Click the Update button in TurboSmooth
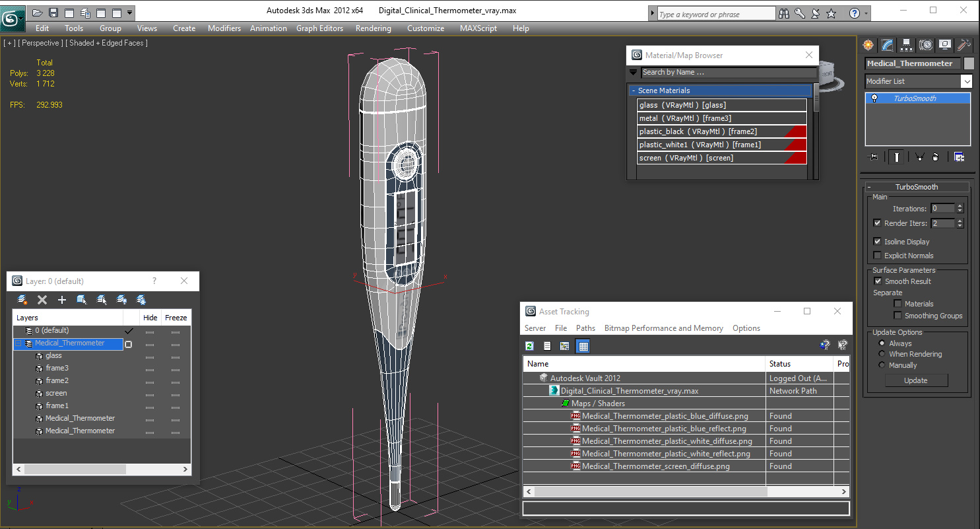 [916, 380]
